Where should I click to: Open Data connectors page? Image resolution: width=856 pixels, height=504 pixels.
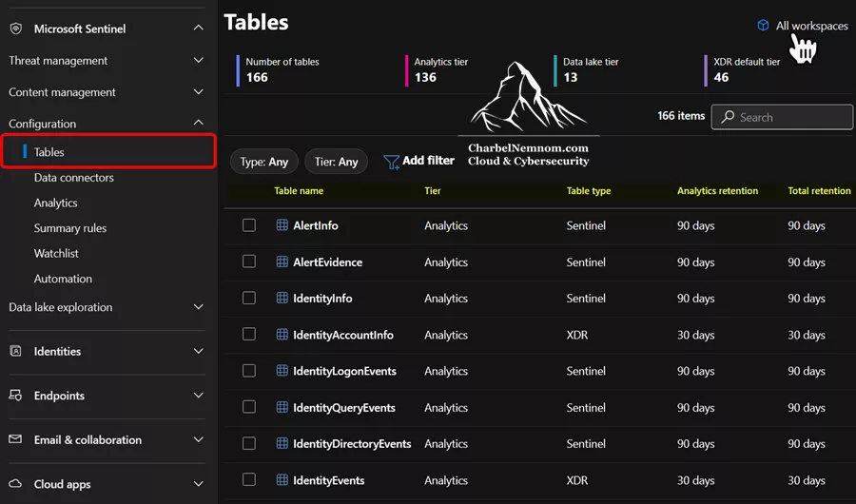pos(73,178)
